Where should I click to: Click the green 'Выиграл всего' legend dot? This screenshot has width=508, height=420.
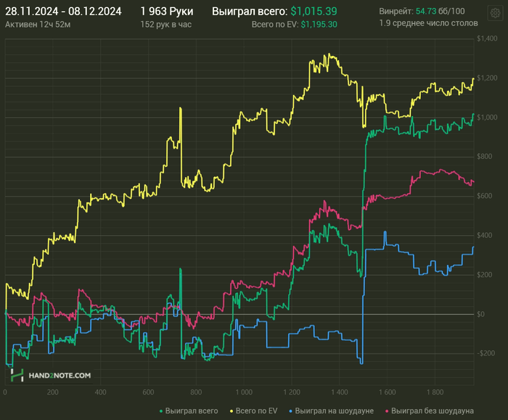tap(161, 411)
